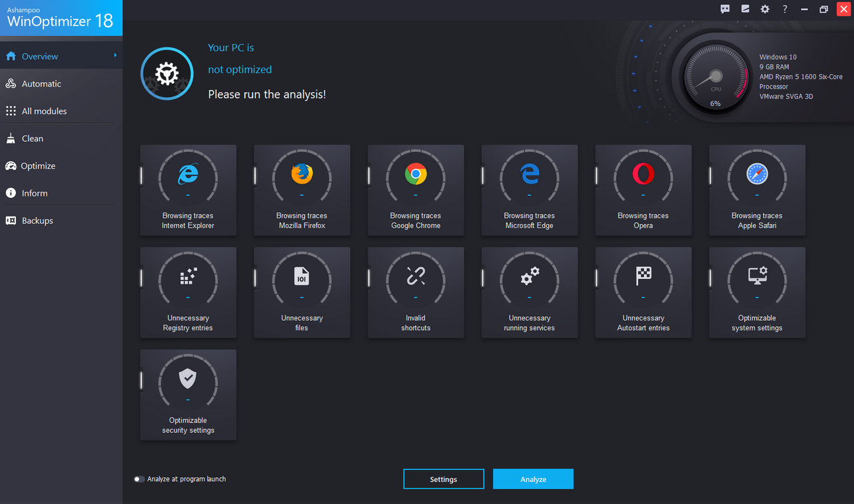Click the Settings button
The height and width of the screenshot is (504, 854).
[444, 479]
